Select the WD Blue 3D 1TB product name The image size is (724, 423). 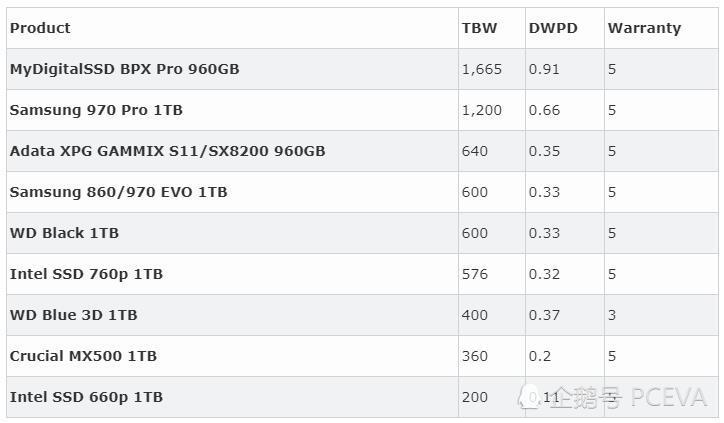pyautogui.click(x=73, y=315)
